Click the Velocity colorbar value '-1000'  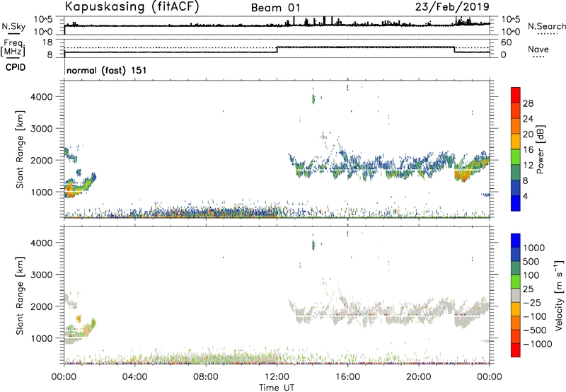click(537, 344)
